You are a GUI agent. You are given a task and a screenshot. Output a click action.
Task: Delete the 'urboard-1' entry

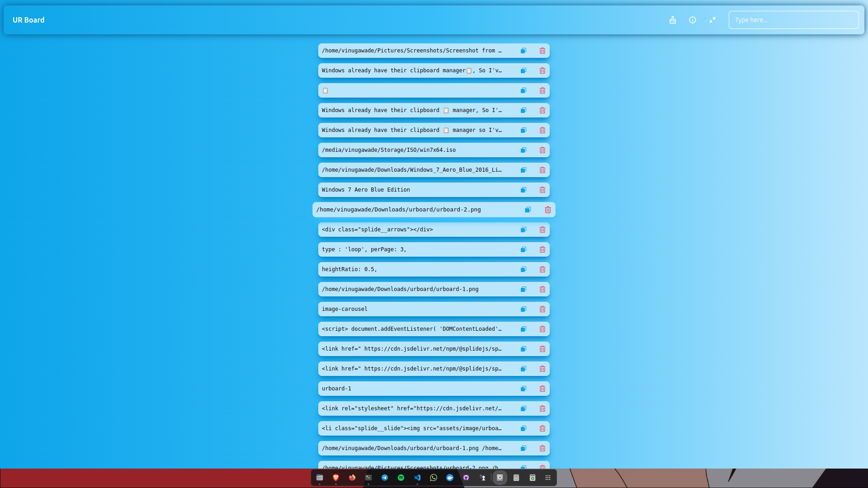pyautogui.click(x=542, y=389)
